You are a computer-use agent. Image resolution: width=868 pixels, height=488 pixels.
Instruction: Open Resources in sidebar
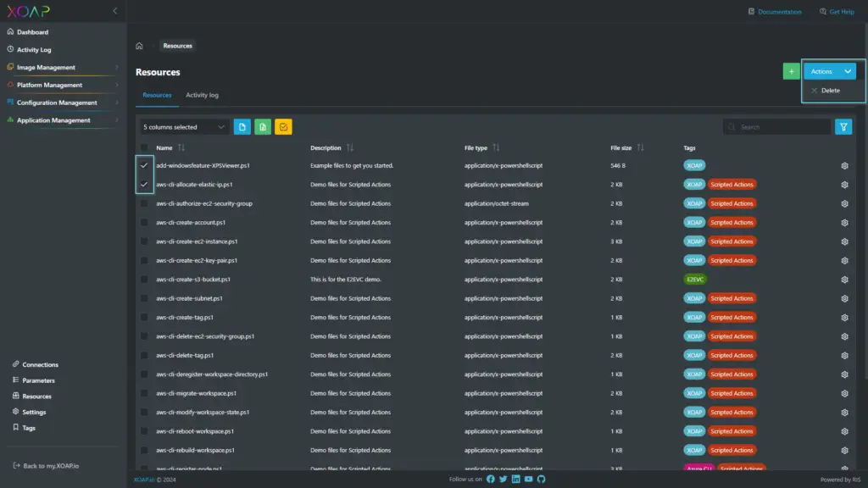click(x=31, y=396)
